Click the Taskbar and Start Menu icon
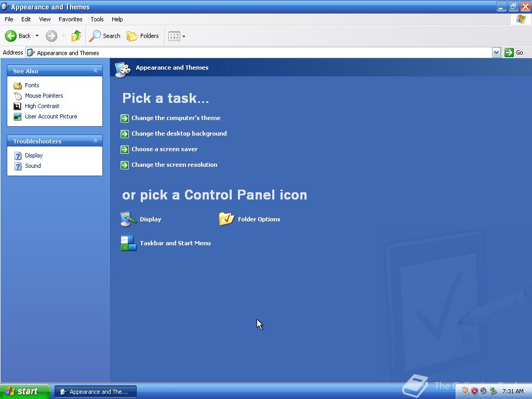This screenshot has width=532, height=399. pyautogui.click(x=129, y=243)
